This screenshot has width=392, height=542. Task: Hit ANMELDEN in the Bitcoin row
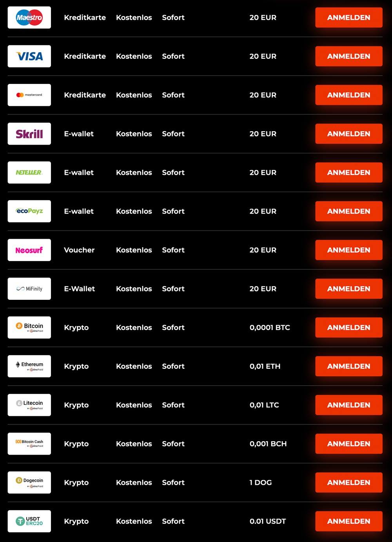coord(349,328)
